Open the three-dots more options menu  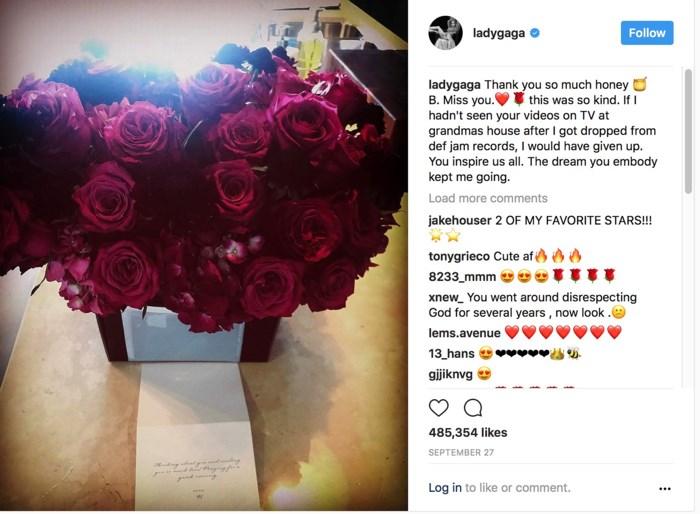pos(665,489)
